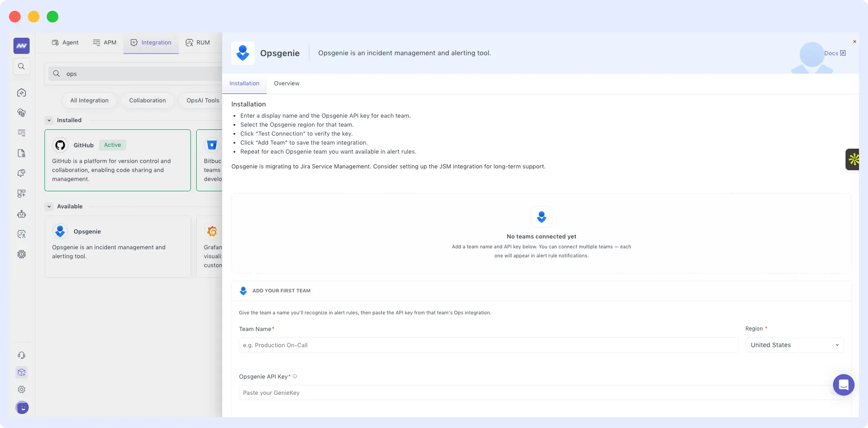Open the Region dropdown
The width and height of the screenshot is (868, 428).
point(794,345)
